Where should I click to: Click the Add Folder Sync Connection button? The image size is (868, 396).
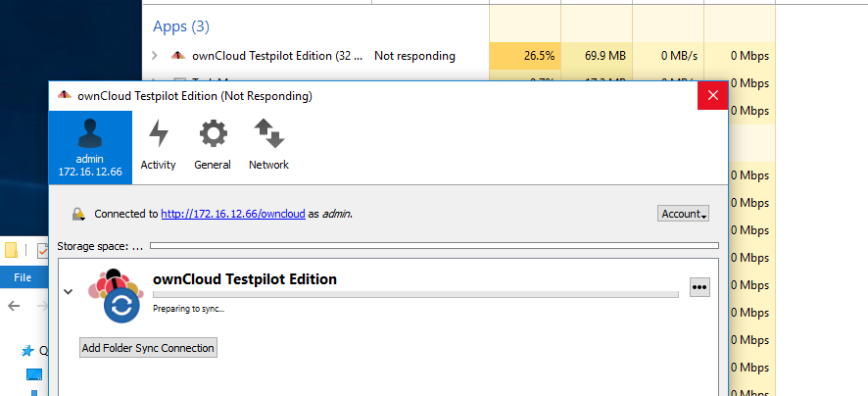pos(148,348)
